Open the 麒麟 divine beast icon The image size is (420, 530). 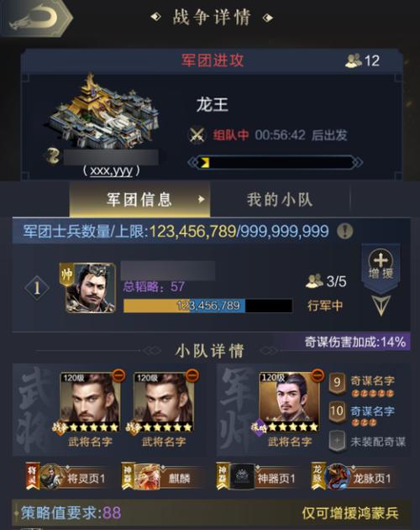[x=148, y=477]
